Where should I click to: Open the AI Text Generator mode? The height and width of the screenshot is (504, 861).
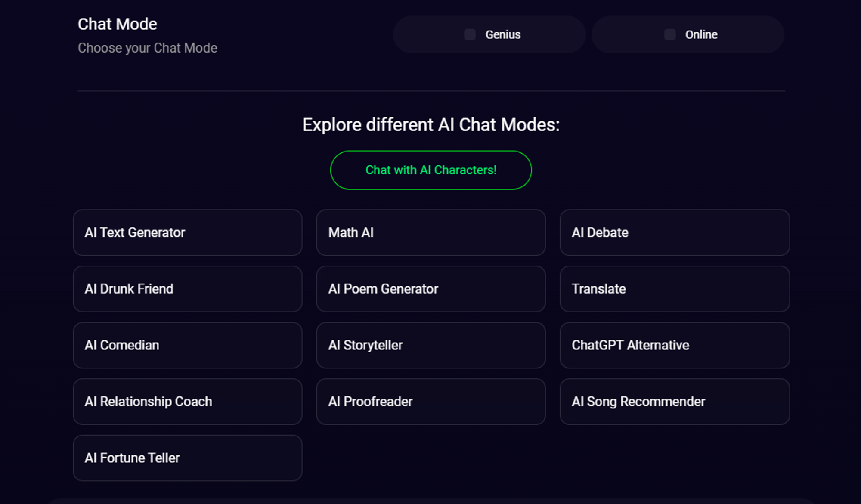coord(188,232)
